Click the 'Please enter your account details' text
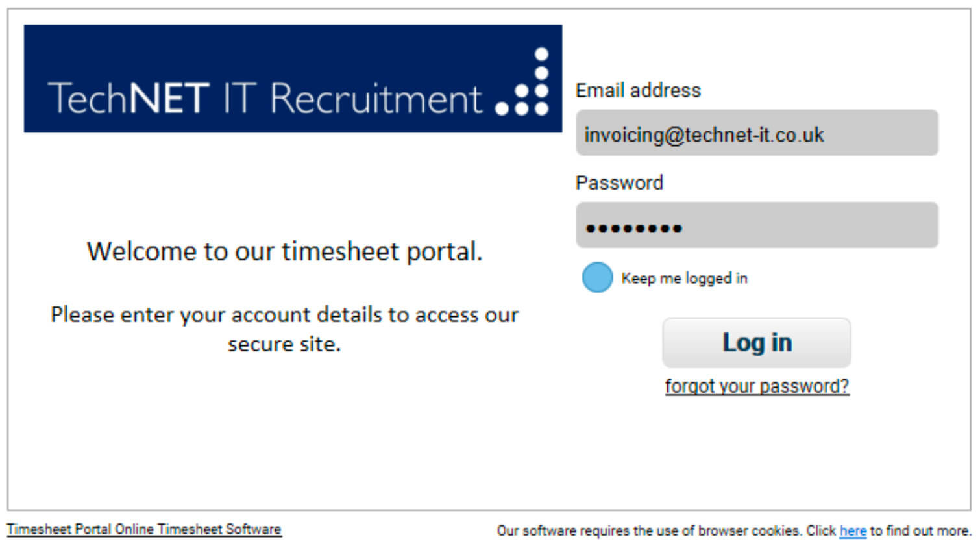Viewport: 980px width, 548px height. pyautogui.click(x=285, y=315)
